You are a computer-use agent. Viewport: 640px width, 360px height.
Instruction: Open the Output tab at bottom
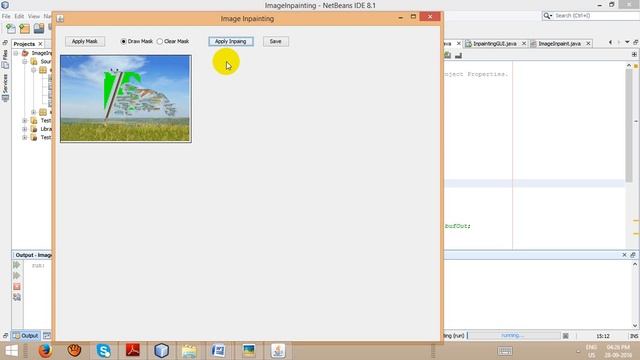(x=26, y=336)
